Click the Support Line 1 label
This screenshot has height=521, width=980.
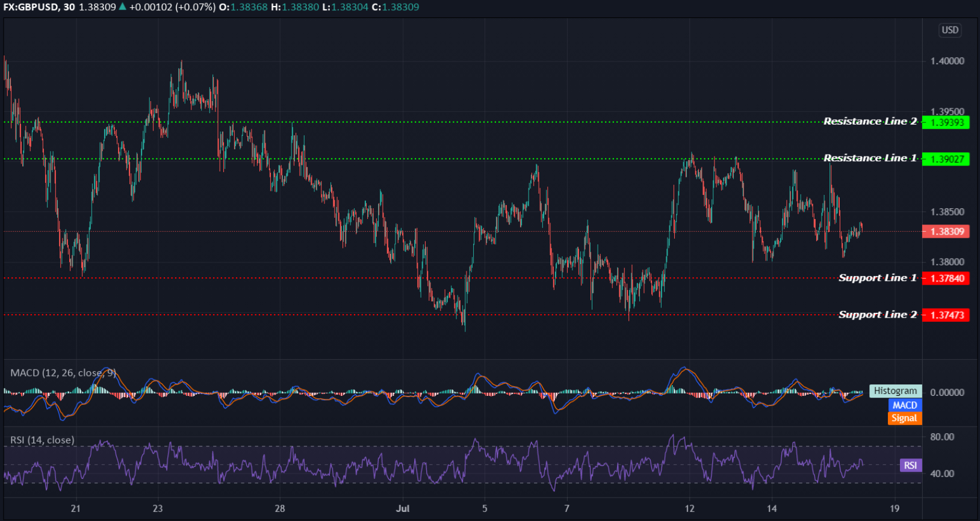(877, 278)
